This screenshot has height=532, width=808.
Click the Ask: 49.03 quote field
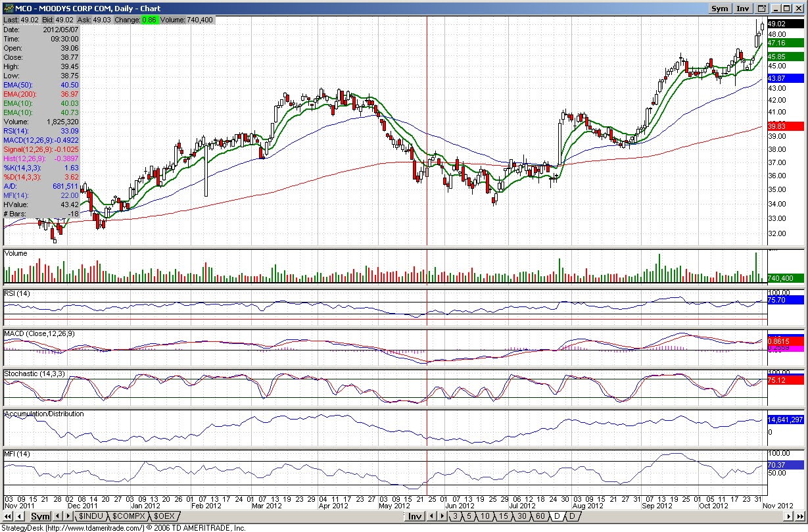[93, 20]
